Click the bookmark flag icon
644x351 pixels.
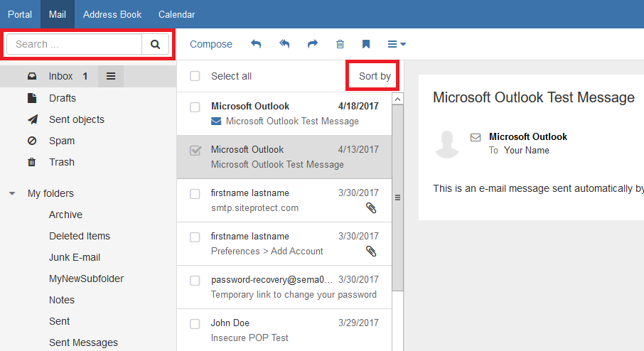point(366,44)
